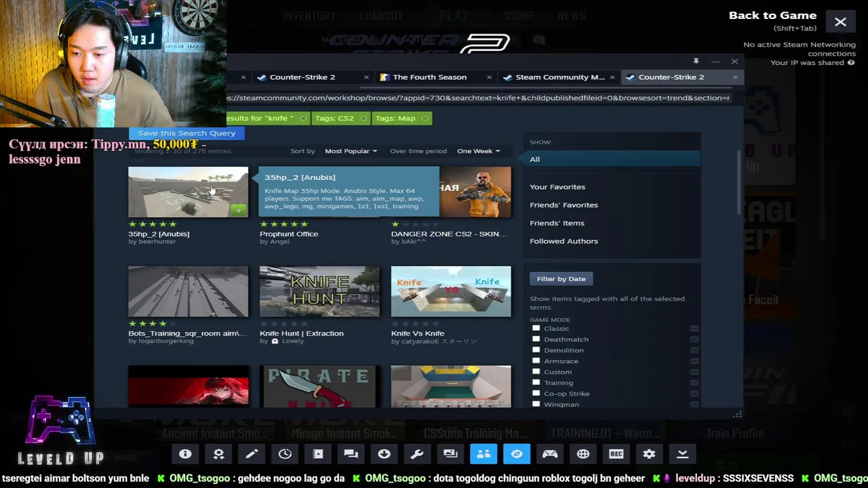Open the globe icon in overlay toolbar
868x488 pixels.
point(583,454)
